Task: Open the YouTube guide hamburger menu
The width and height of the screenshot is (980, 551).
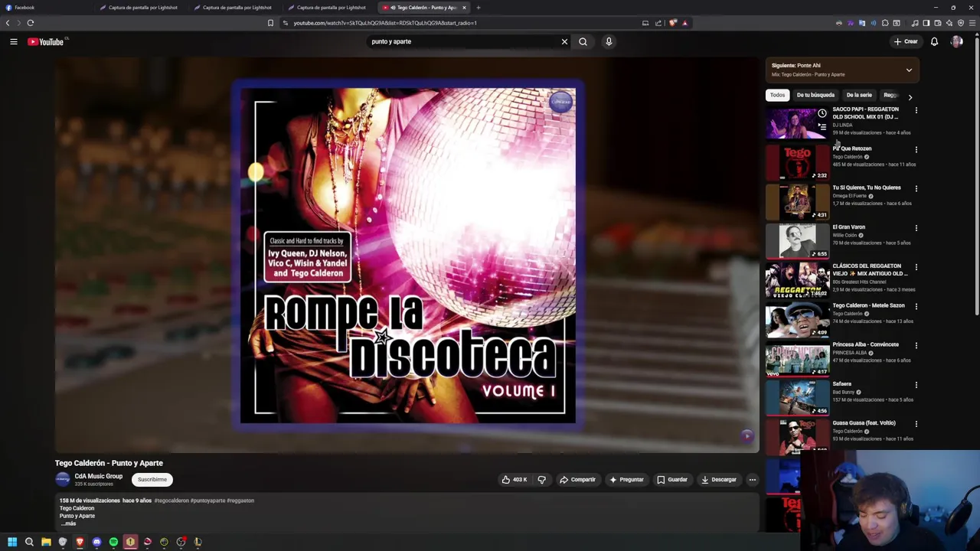Action: [x=14, y=41]
